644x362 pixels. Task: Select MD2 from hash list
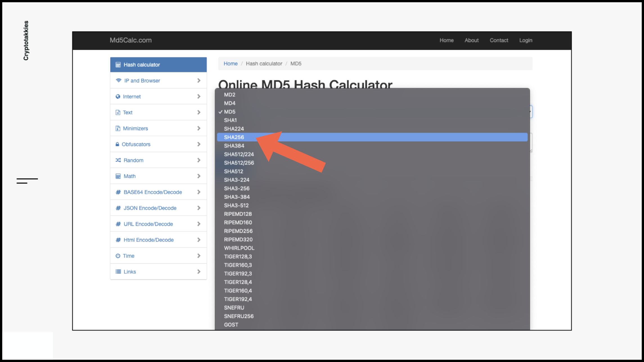(229, 94)
